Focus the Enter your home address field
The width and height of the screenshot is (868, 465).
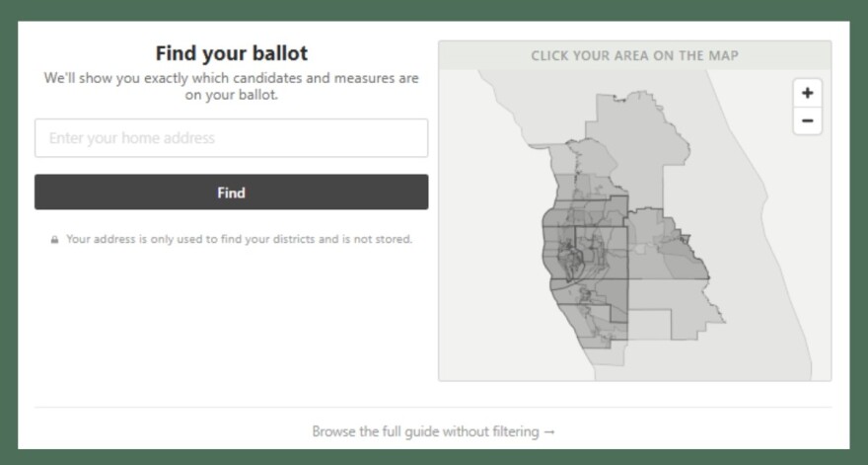pyautogui.click(x=231, y=138)
